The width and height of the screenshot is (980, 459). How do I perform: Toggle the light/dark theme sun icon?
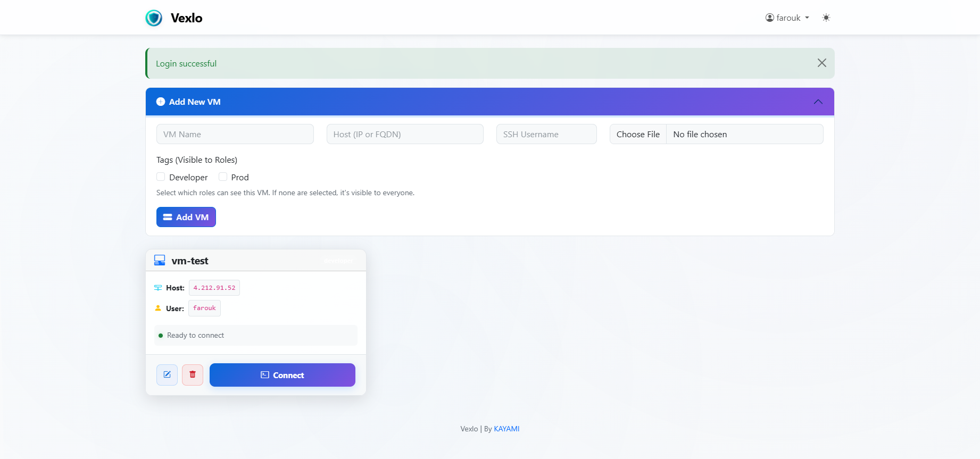point(826,18)
